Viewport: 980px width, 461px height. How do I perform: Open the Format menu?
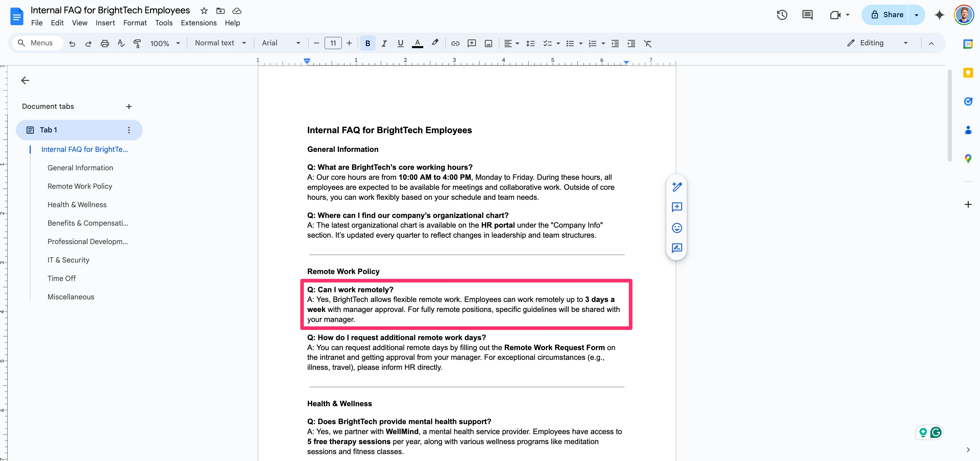pyautogui.click(x=135, y=23)
